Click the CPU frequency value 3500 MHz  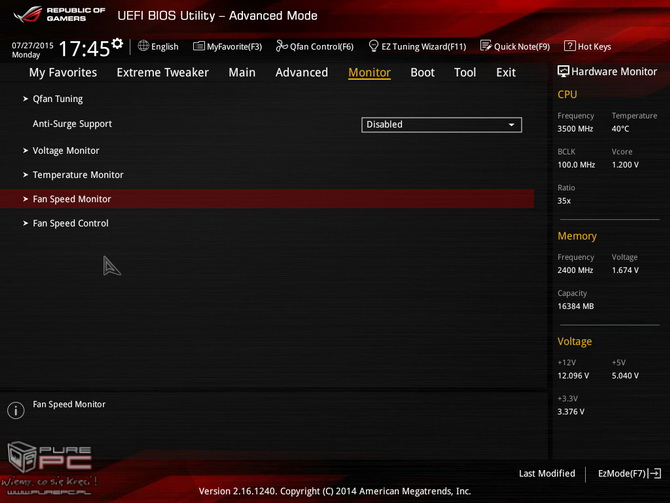pos(575,129)
